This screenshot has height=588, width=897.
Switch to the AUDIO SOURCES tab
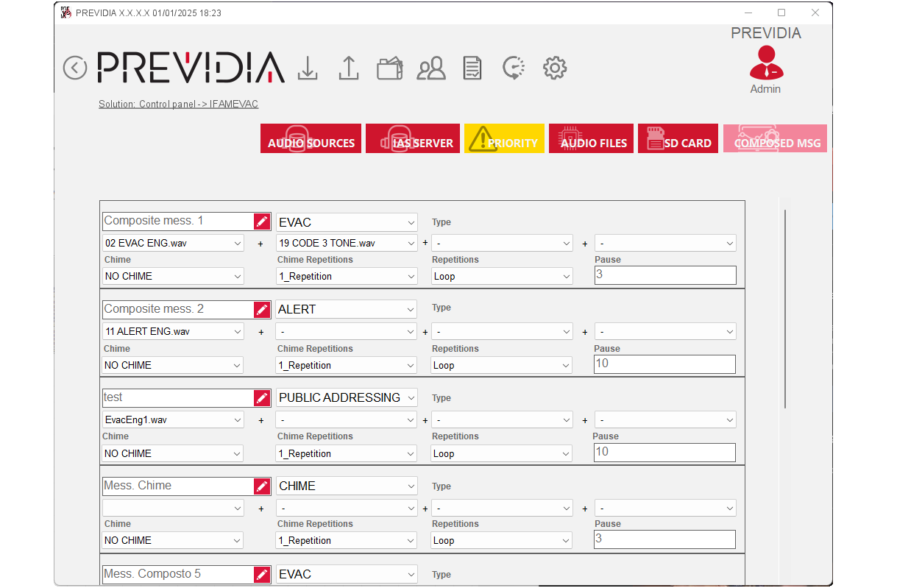311,138
